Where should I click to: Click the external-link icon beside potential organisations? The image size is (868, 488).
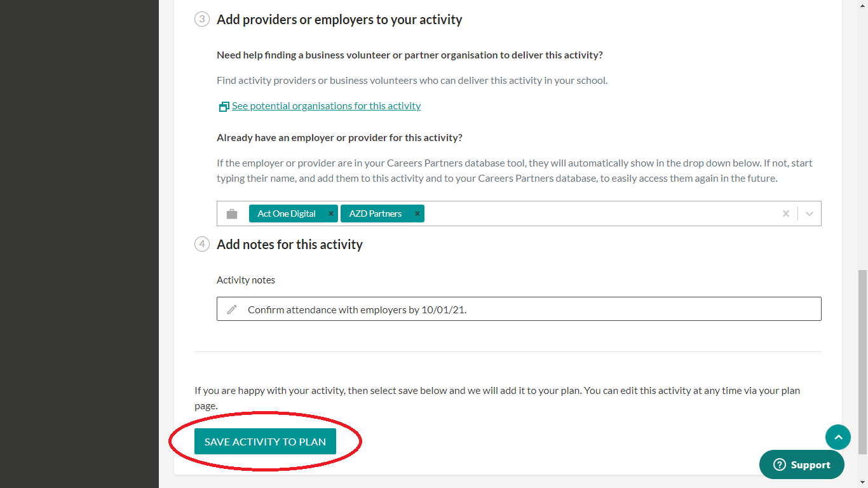224,107
